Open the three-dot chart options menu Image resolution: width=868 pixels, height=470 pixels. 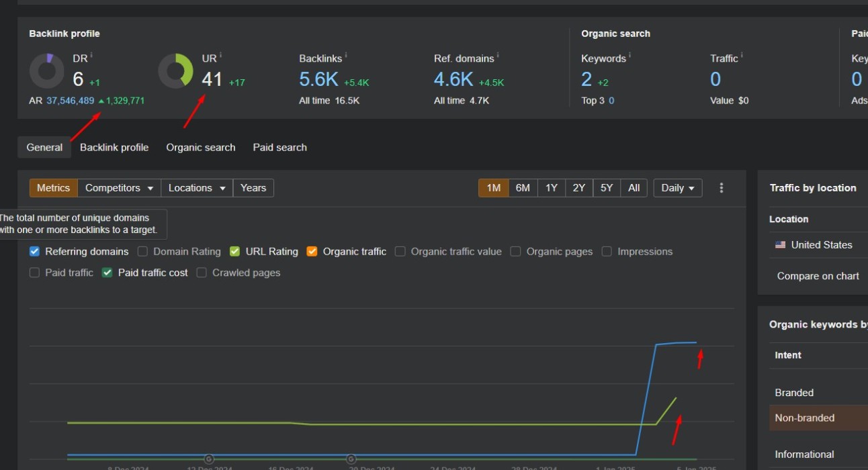pyautogui.click(x=722, y=188)
